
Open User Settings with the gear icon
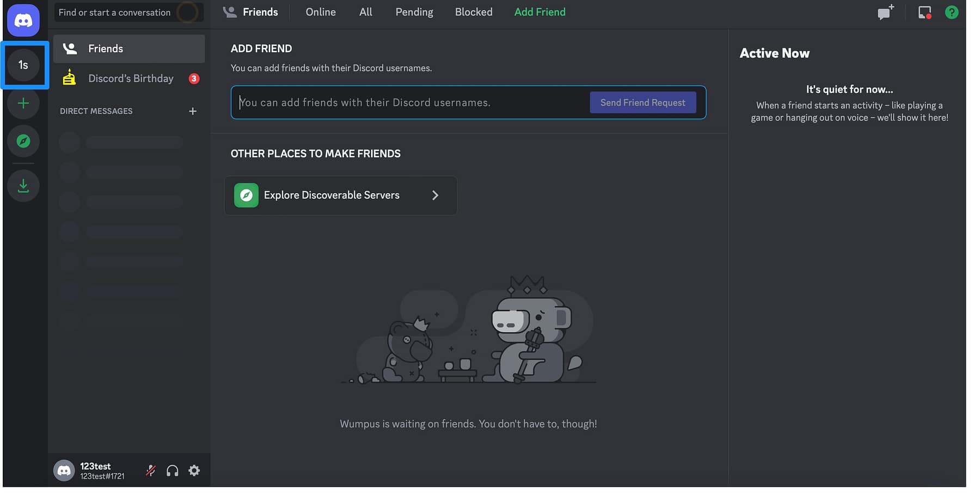194,470
